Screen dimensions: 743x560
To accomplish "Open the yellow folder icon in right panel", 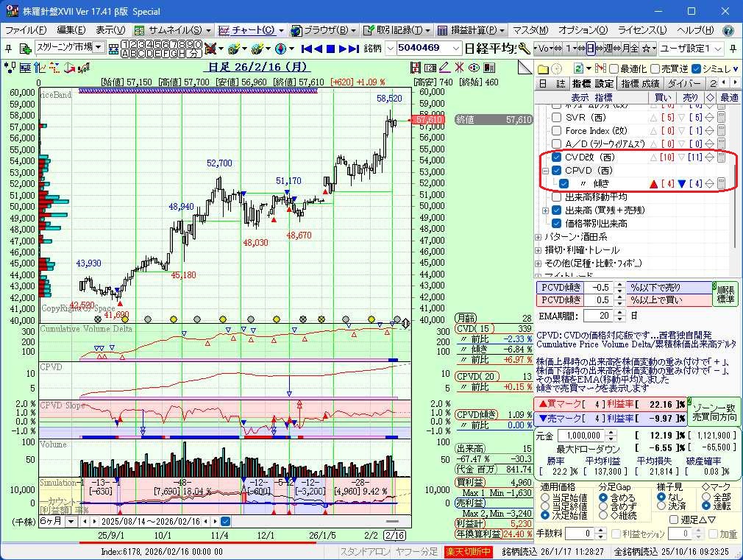I will [x=543, y=68].
